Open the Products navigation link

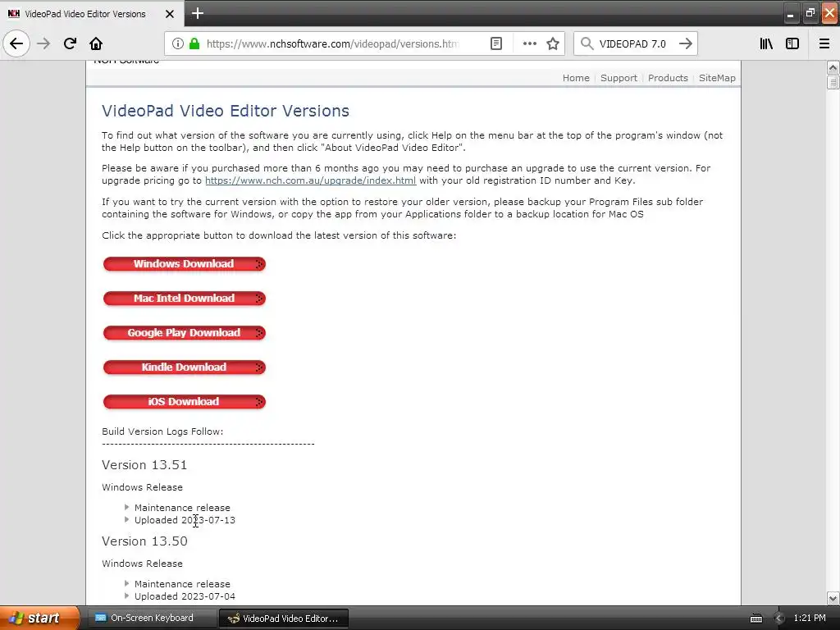[668, 78]
